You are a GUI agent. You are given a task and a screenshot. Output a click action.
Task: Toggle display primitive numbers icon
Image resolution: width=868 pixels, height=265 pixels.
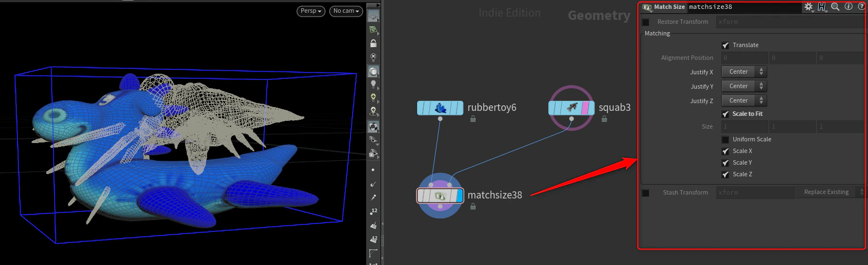tap(373, 239)
